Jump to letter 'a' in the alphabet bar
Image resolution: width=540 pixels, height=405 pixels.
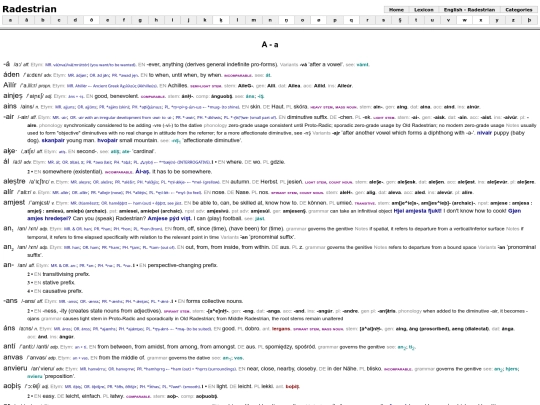point(10,20)
